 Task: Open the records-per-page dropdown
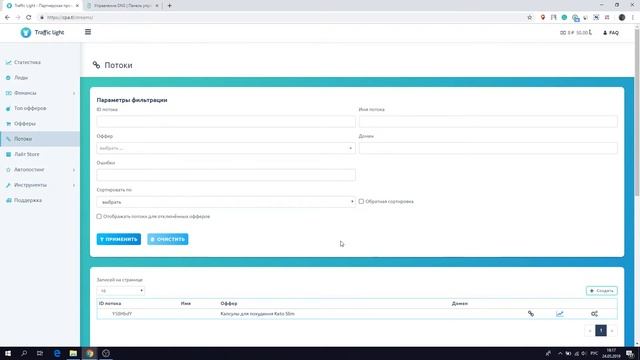tap(120, 291)
